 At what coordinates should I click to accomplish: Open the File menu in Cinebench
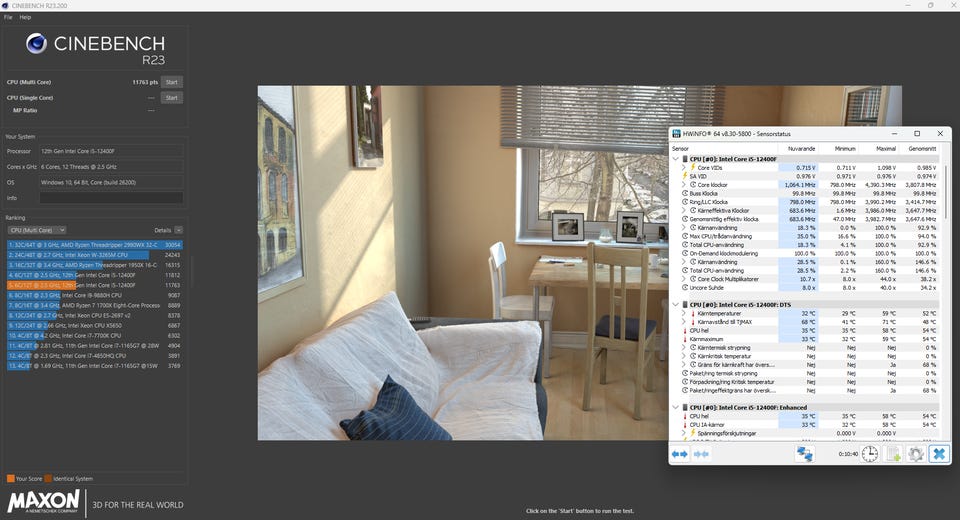coord(8,17)
